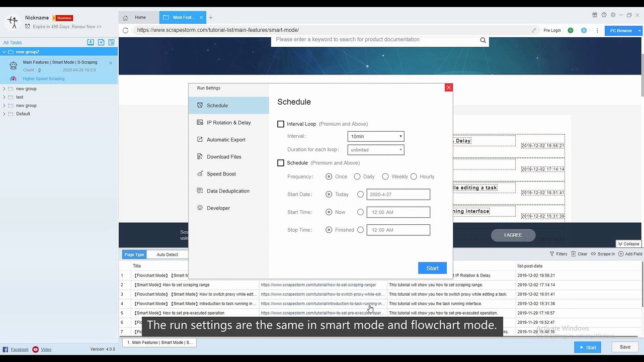Collapse the data preview panel
This screenshot has width=644, height=362.
pos(629,244)
